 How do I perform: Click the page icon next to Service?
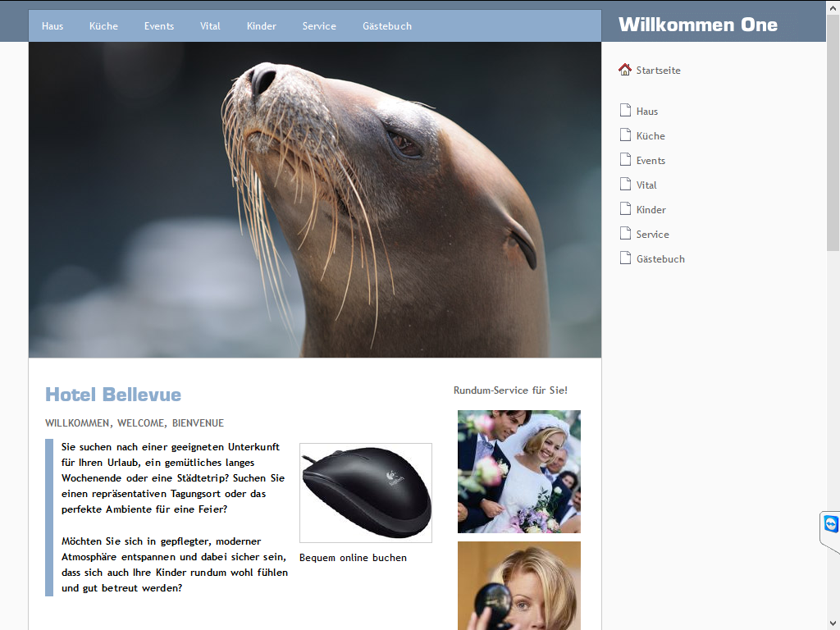625,234
